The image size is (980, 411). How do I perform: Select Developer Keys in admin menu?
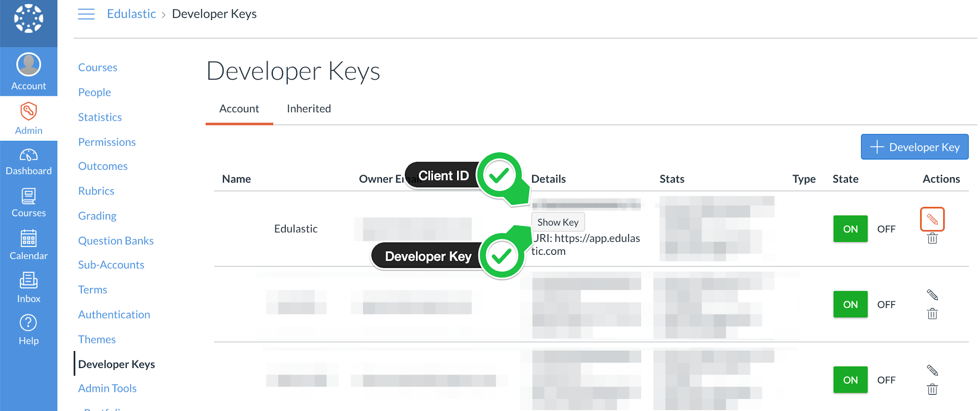click(x=116, y=365)
